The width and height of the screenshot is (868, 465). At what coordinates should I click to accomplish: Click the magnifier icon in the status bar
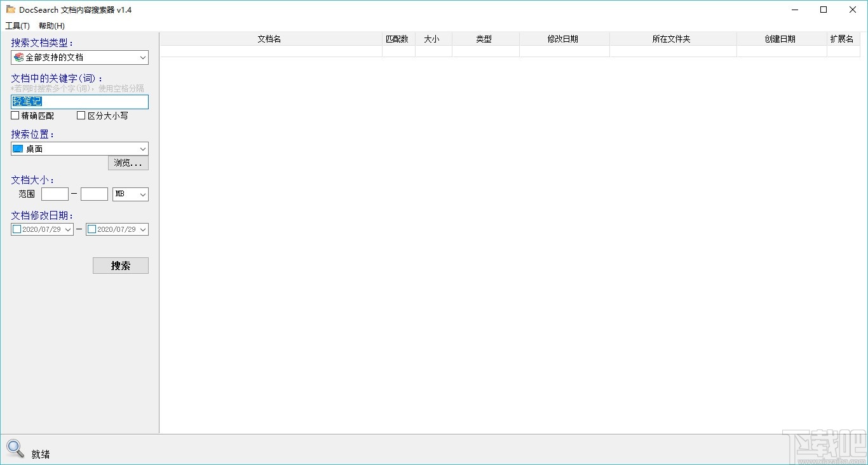pos(15,448)
